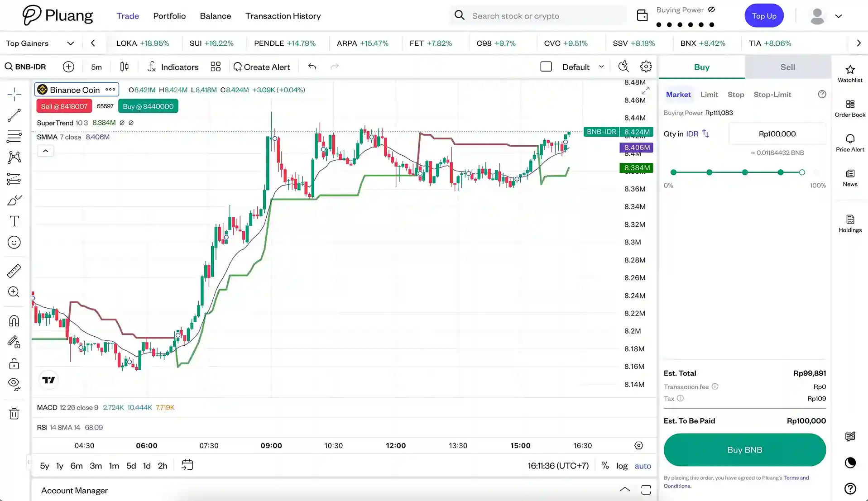Click the Buy BNB button
Image resolution: width=868 pixels, height=501 pixels.
point(744,450)
